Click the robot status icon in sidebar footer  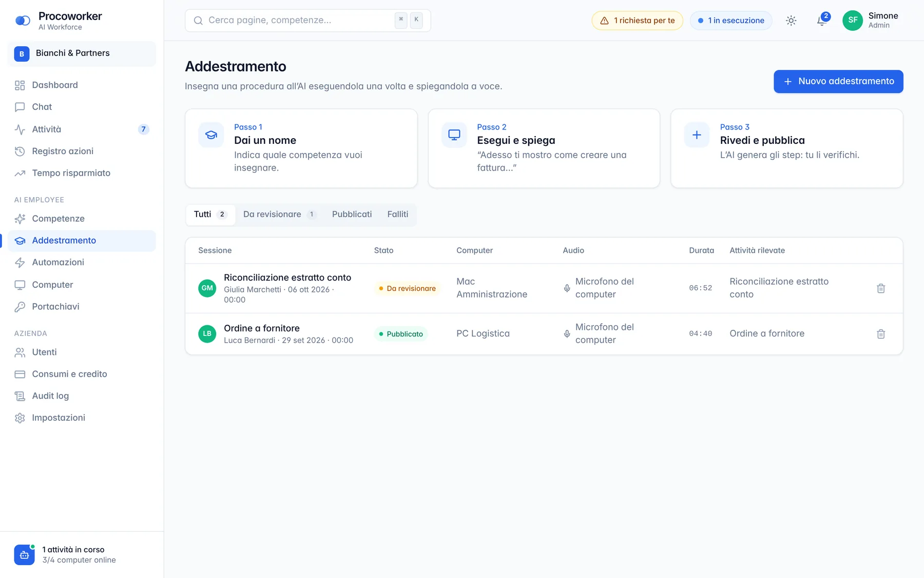24,555
